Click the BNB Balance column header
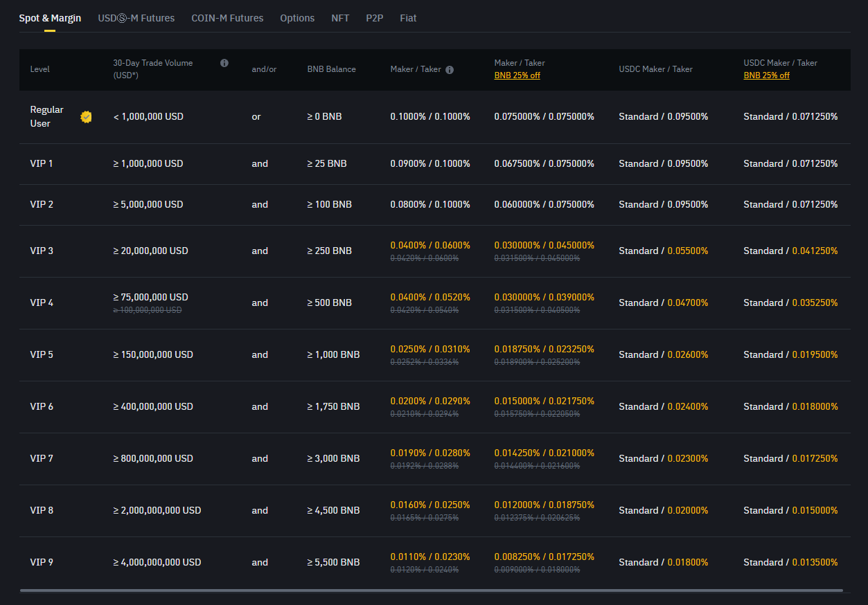This screenshot has height=605, width=868. [332, 69]
